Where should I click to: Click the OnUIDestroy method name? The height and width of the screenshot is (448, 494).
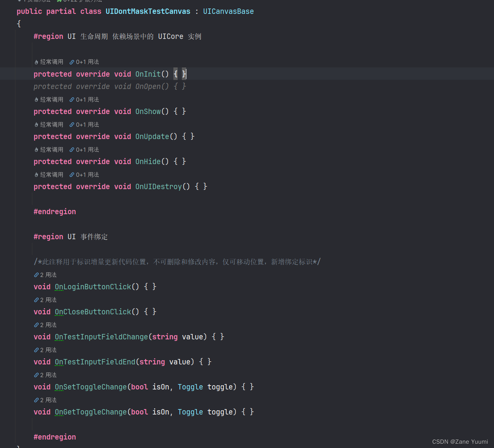click(x=158, y=187)
